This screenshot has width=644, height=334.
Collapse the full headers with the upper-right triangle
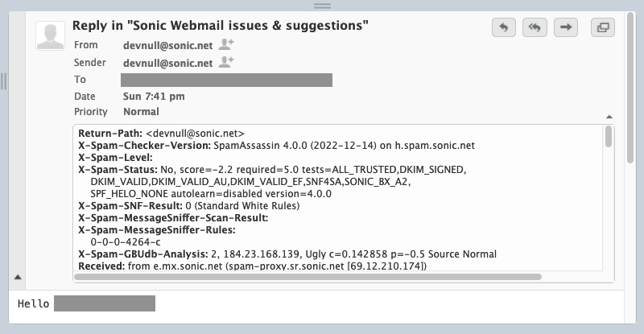tap(609, 117)
